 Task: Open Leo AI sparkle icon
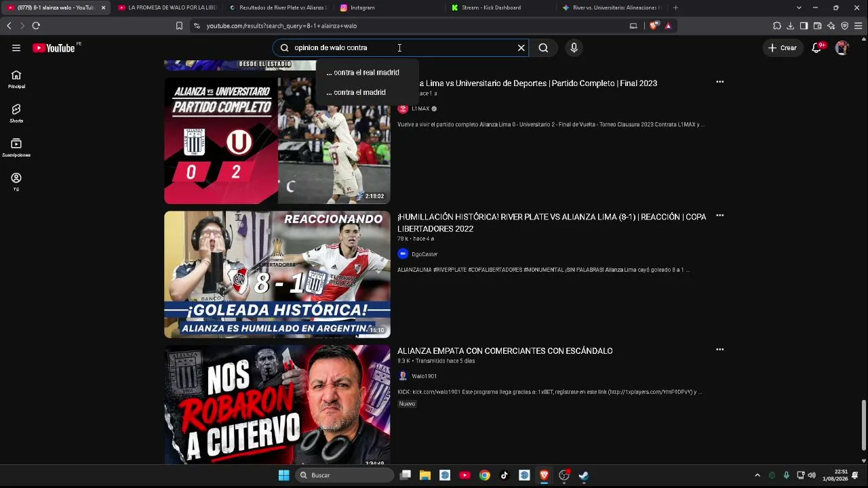[831, 26]
